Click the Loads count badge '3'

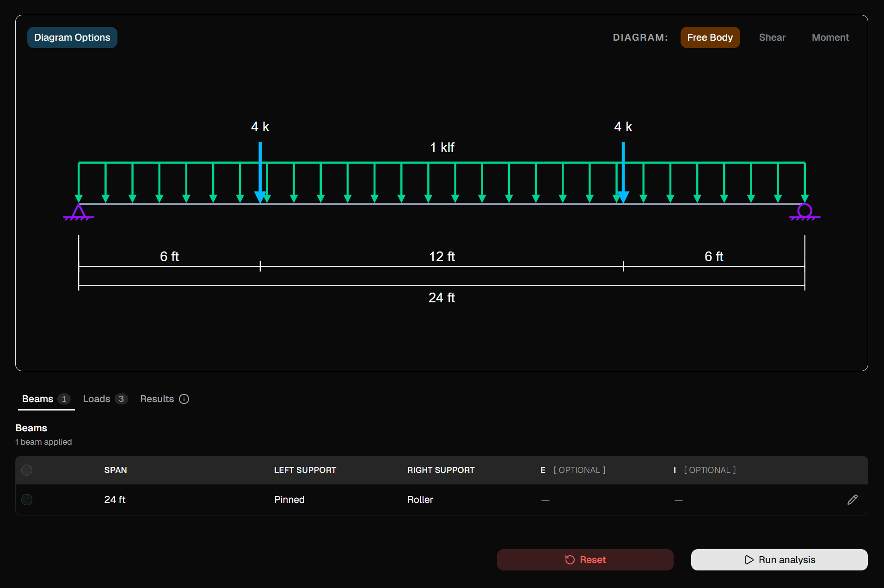[121, 399]
